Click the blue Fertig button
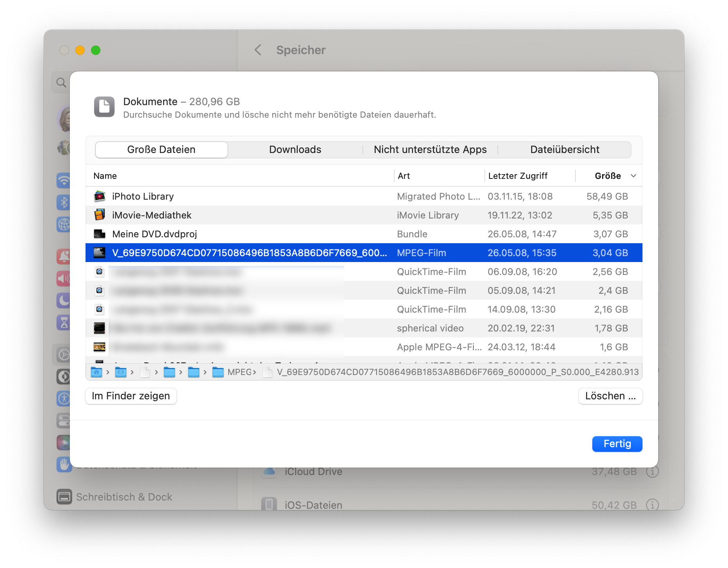The height and width of the screenshot is (568, 728). [x=617, y=444]
